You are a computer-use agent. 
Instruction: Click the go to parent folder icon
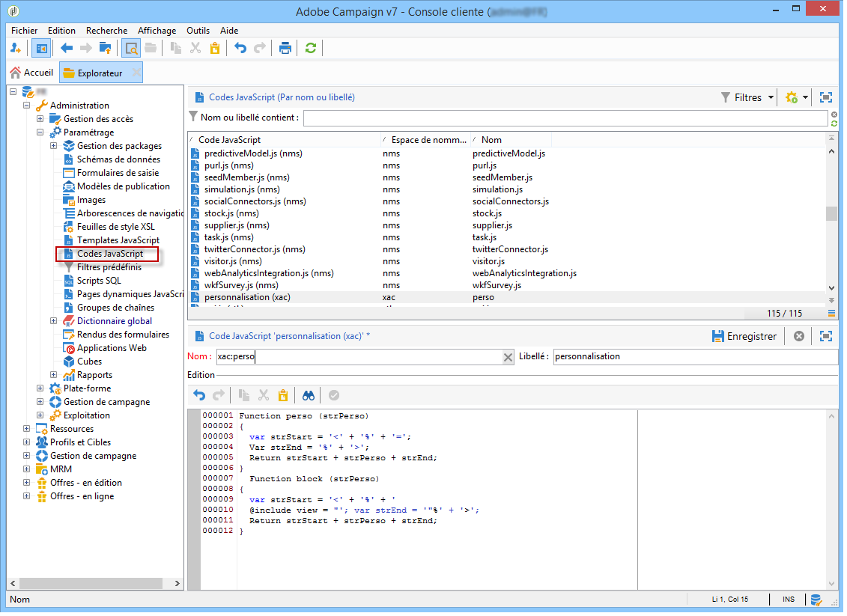pos(106,49)
